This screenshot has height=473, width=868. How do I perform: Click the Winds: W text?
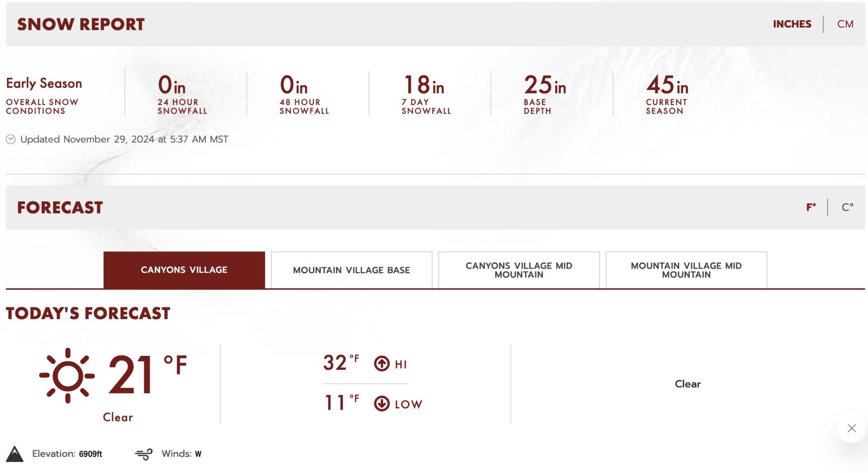click(181, 454)
